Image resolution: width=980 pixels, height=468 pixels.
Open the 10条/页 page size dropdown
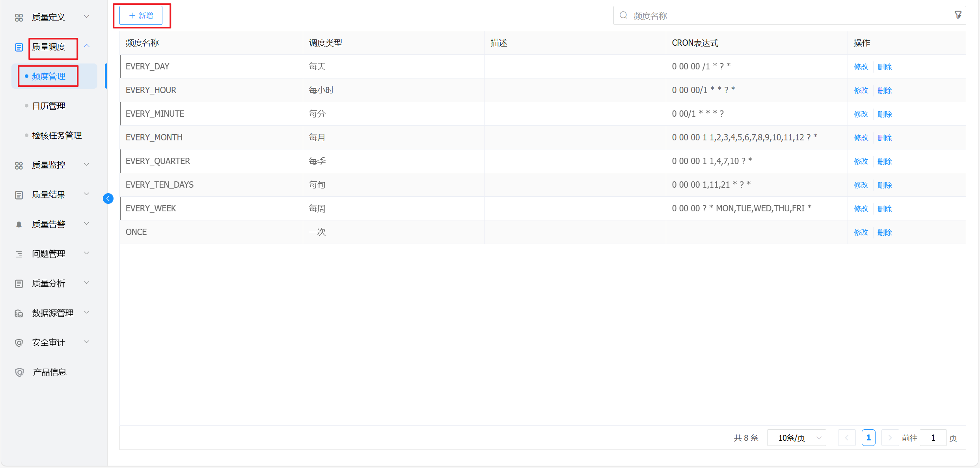796,438
